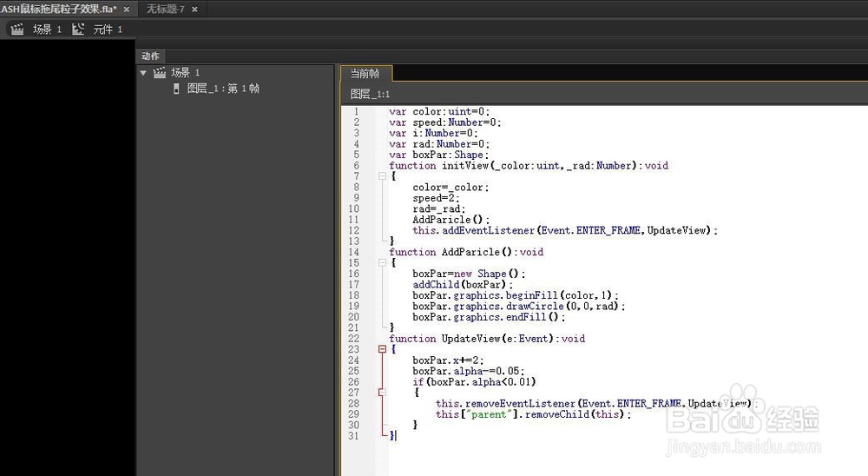Viewport: 868px width, 476px height.
Task: Collapse the AddParicle function fold at line 15
Action: point(382,262)
